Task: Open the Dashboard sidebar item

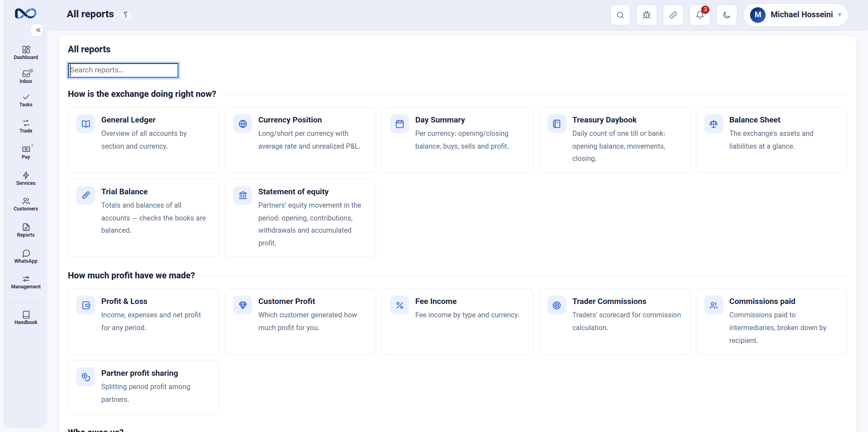Action: [26, 53]
